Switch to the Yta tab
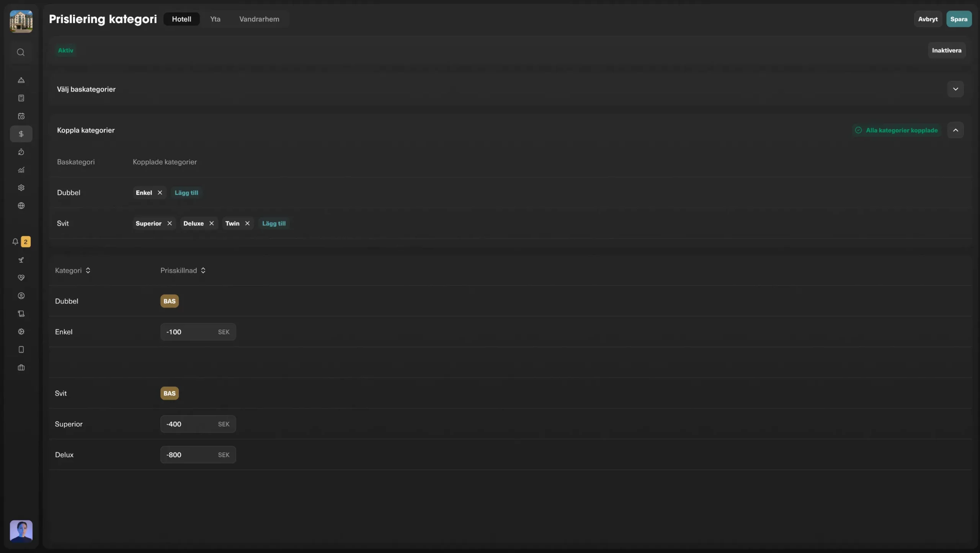 coord(215,19)
